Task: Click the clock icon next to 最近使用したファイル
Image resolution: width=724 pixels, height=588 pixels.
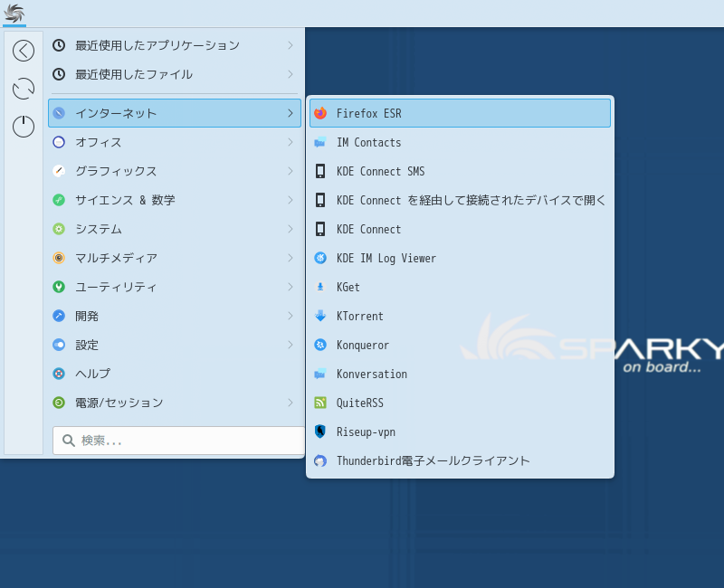Action: (59, 74)
